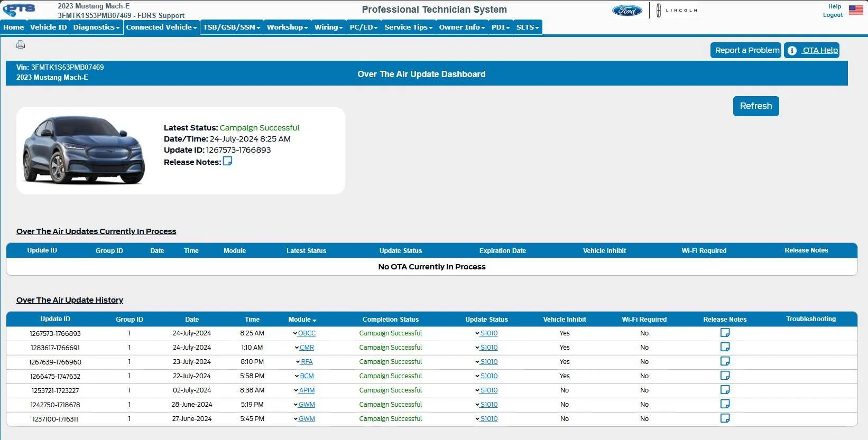Select date cell 02-July-2024

pos(192,390)
